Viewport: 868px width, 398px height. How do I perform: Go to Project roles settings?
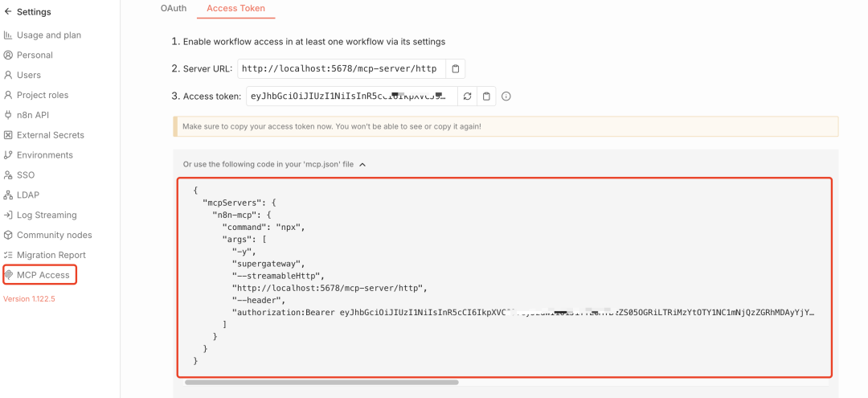coord(43,95)
